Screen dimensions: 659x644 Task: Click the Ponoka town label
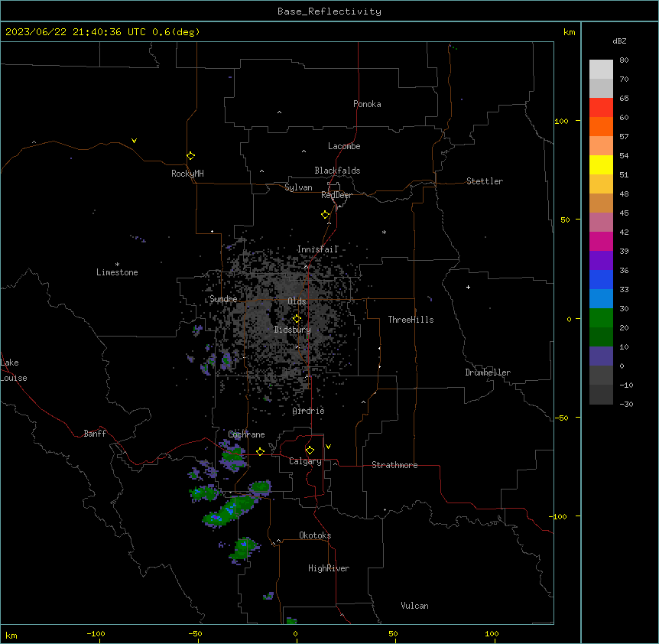click(367, 104)
